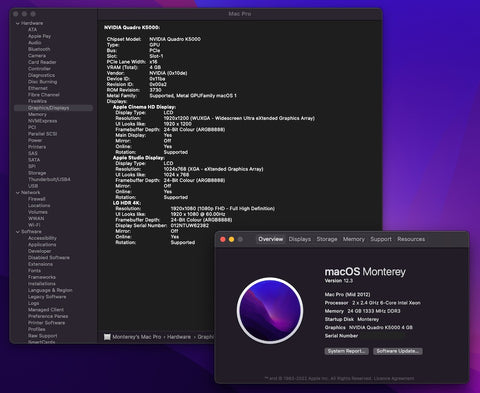
Task: Select Extensions under Software
Action: [40, 264]
